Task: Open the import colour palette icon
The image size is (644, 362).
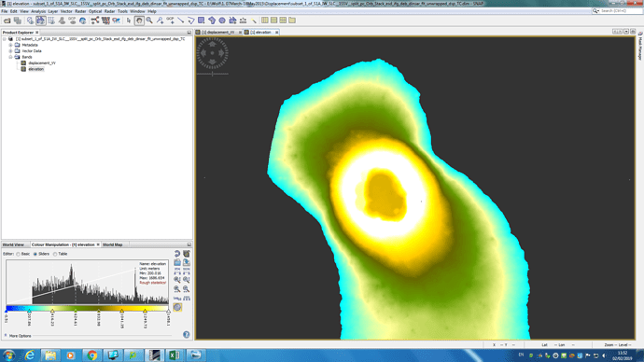Action: tap(177, 262)
